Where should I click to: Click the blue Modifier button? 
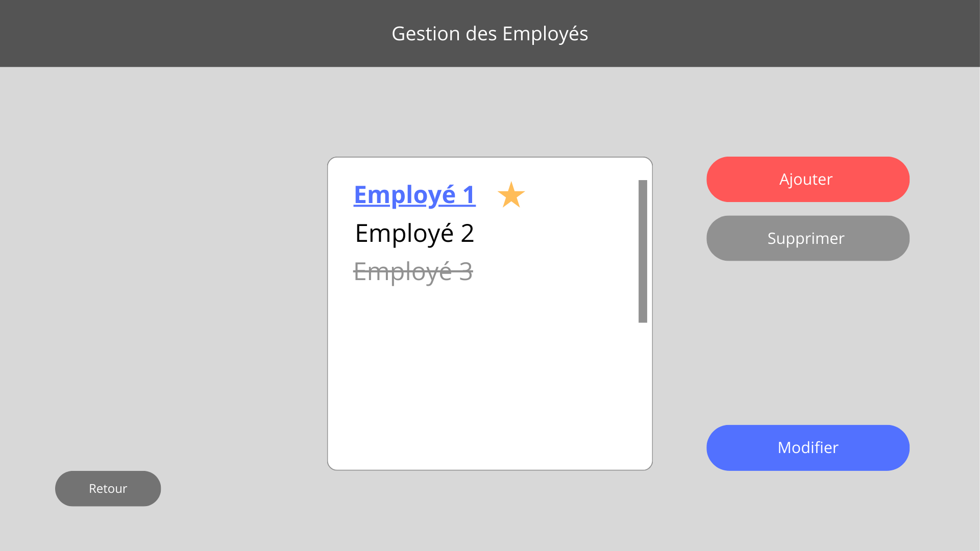[807, 447]
